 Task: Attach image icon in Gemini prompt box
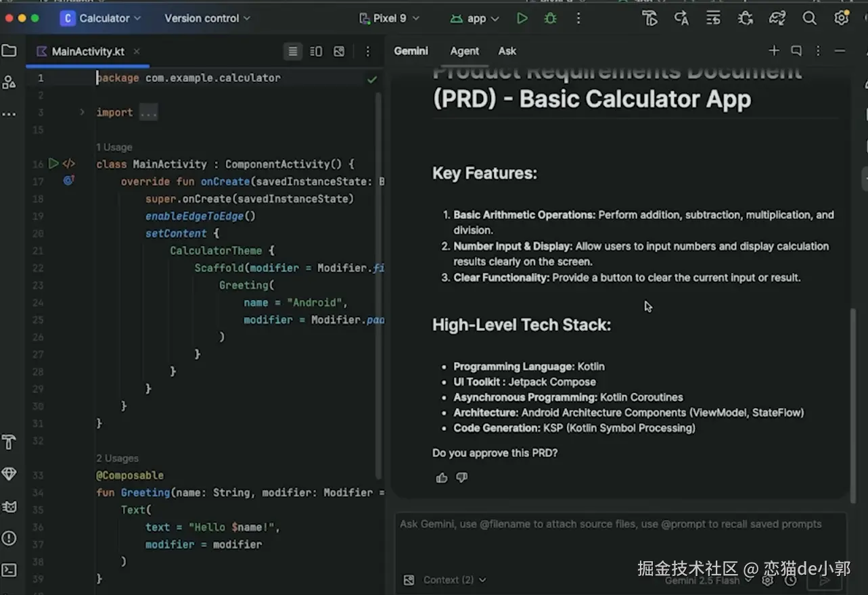(409, 579)
